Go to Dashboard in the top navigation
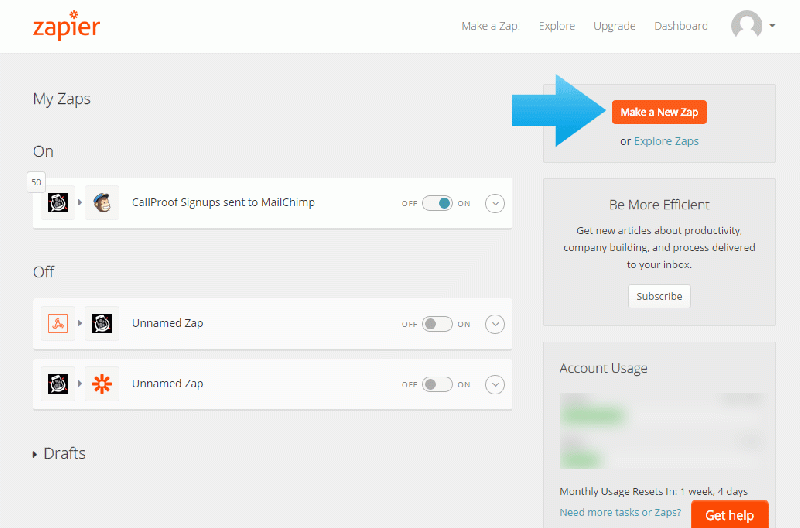Viewport: 800px width, 528px height. coord(680,26)
